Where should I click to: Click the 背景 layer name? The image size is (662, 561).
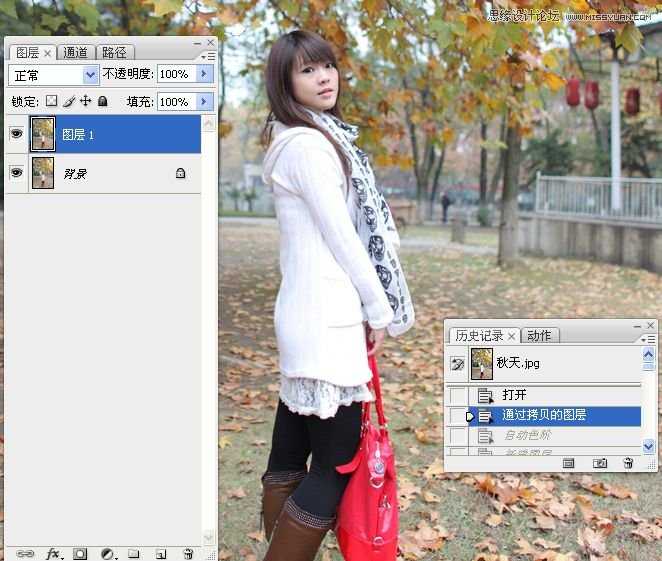(x=75, y=173)
